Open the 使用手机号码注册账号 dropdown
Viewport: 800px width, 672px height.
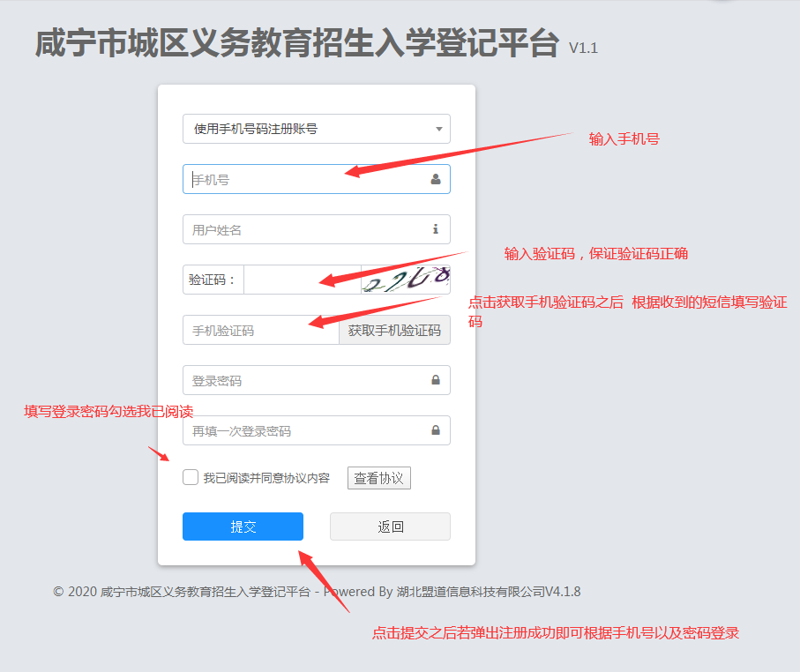pyautogui.click(x=317, y=129)
